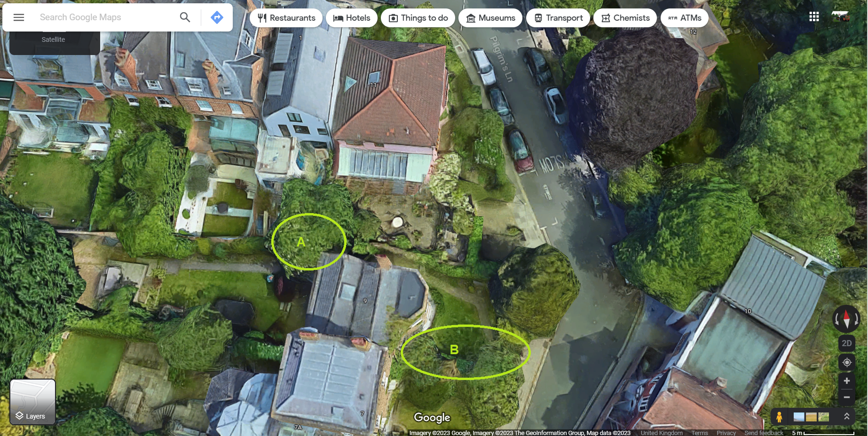Open the Google apps grid
This screenshot has width=868, height=436.
814,17
